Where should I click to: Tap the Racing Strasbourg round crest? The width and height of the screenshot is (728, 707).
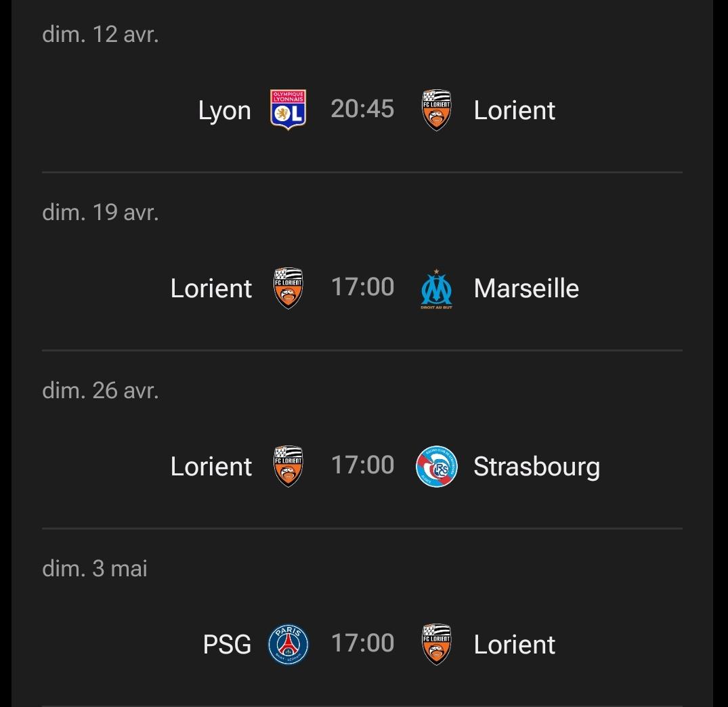(x=437, y=466)
